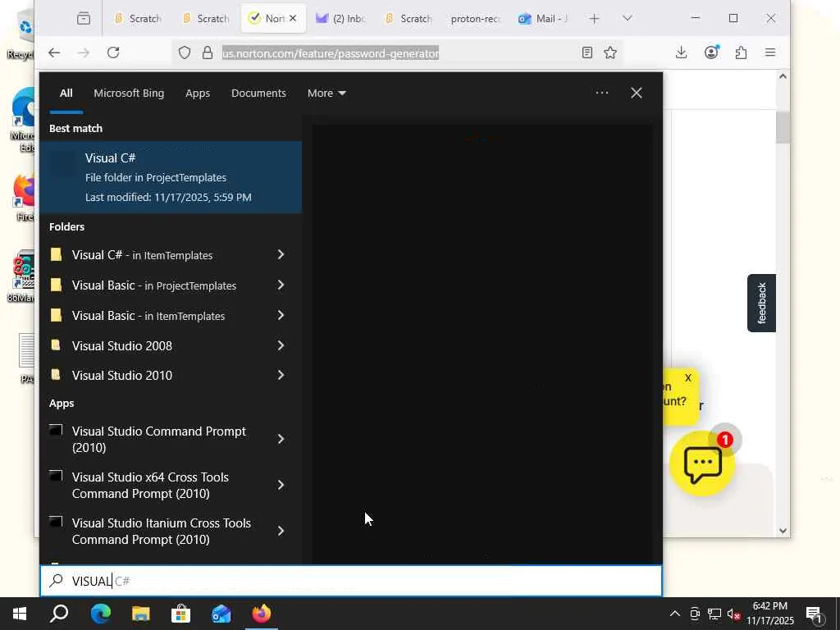Open a new Firefox tab with plus
The image size is (840, 630).
(x=594, y=19)
